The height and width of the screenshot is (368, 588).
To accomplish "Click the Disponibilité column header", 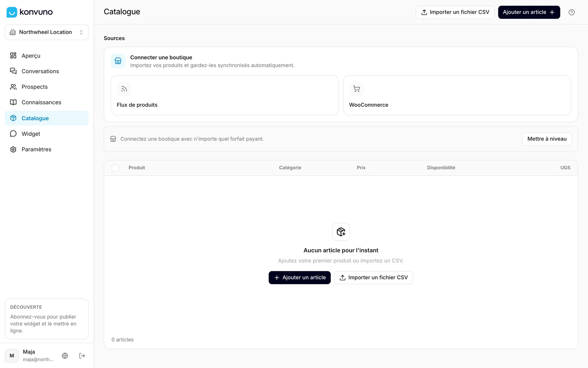I will click(x=441, y=168).
